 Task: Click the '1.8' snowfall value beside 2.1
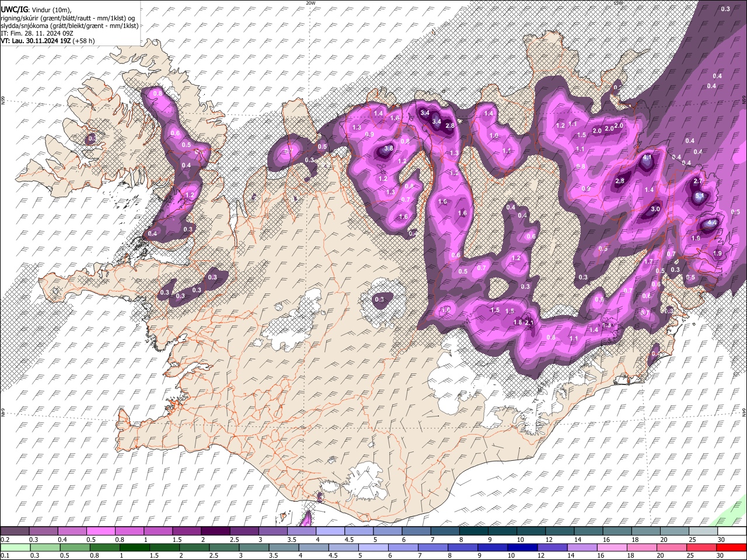[518, 323]
